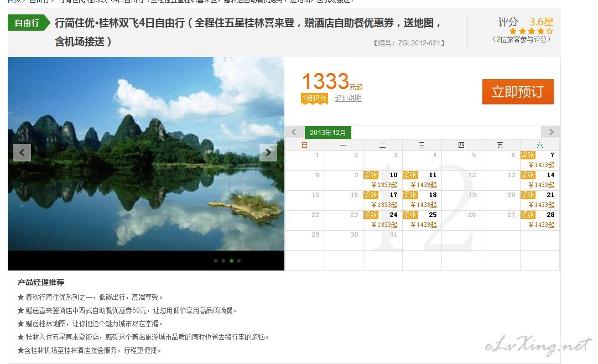598x364 pixels.
Task: Open the 起价说明 price explanation link
Action: tap(348, 98)
